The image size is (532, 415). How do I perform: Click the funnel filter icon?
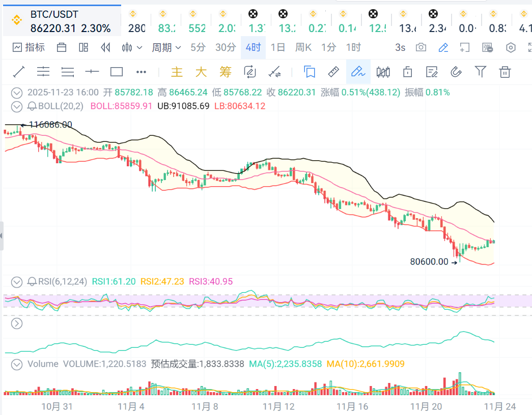[x=480, y=72]
